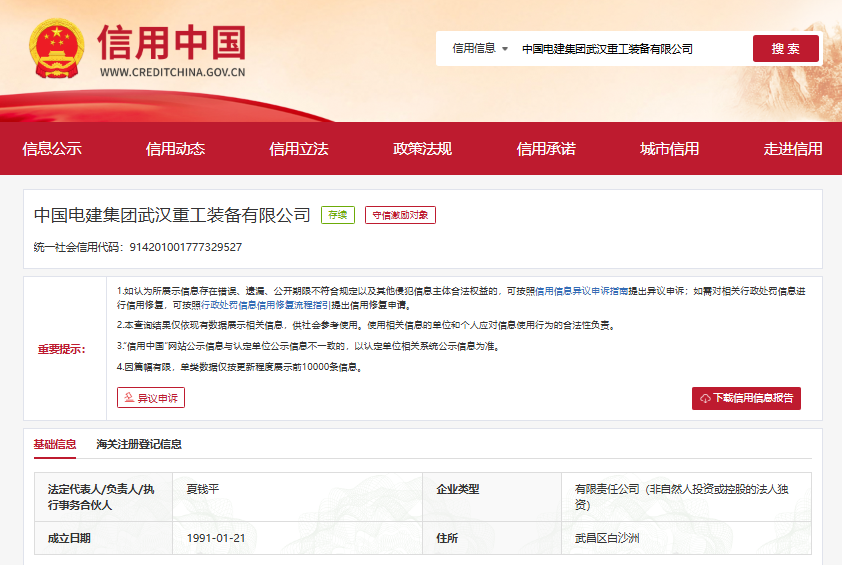The width and height of the screenshot is (842, 565).
Task: Go to 政策法规 section
Action: point(423,149)
